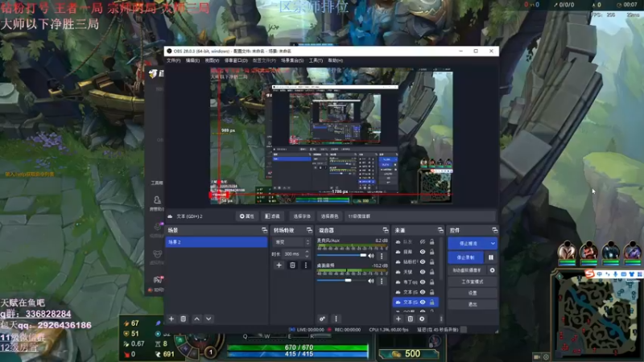Edit the text field next to 选择颜色
The width and height of the screenshot is (644, 362).
coord(420,216)
